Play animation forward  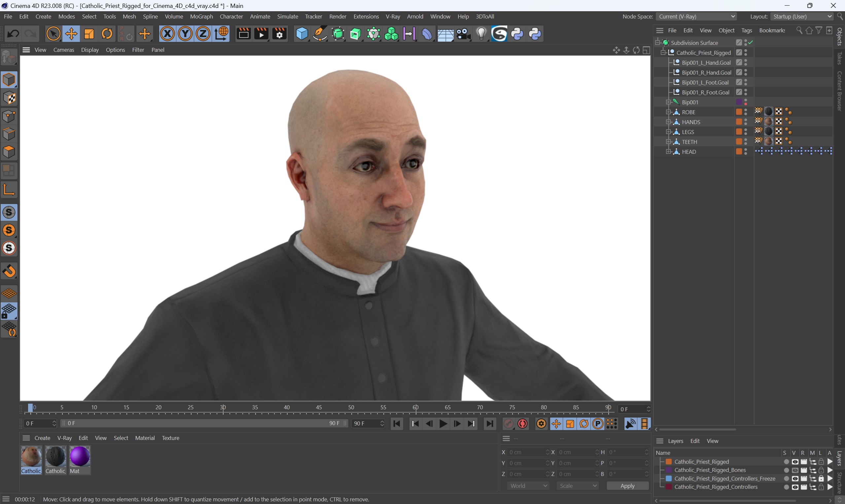click(x=443, y=424)
